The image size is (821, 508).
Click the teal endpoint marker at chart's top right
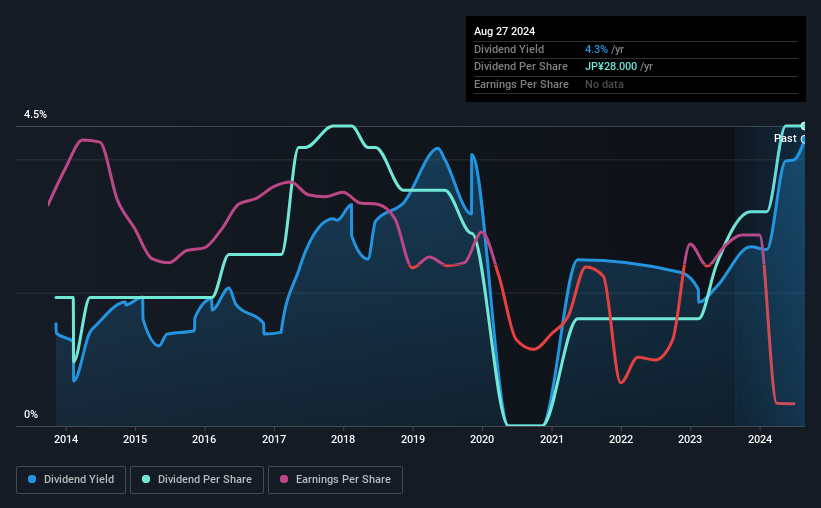[803, 126]
